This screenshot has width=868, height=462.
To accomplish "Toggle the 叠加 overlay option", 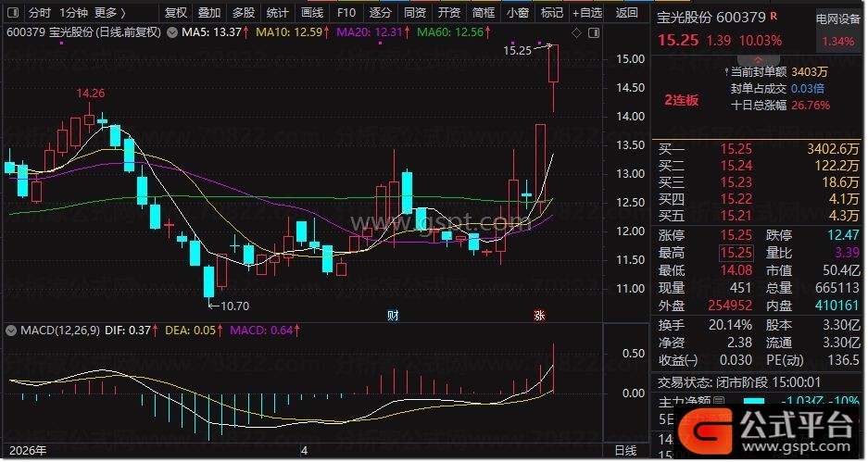I will (x=209, y=13).
